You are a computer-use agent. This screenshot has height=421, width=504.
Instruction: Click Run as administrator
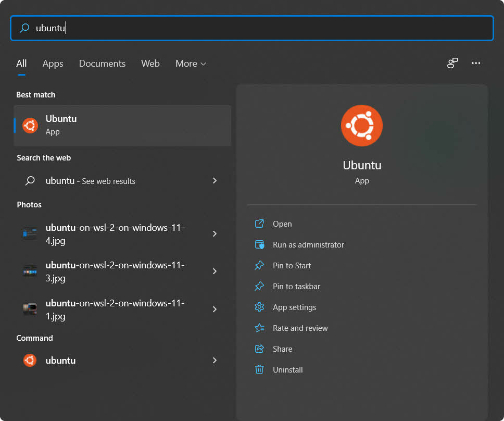[x=308, y=244]
